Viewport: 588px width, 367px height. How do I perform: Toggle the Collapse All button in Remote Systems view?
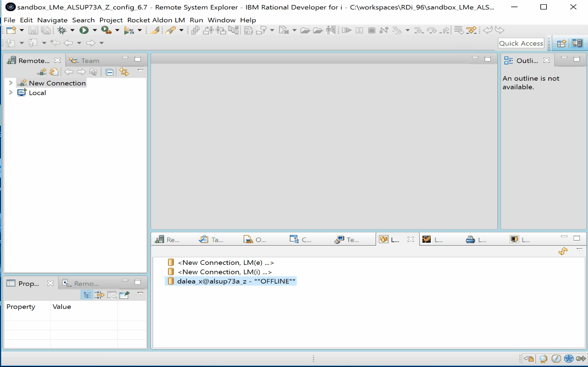[109, 71]
